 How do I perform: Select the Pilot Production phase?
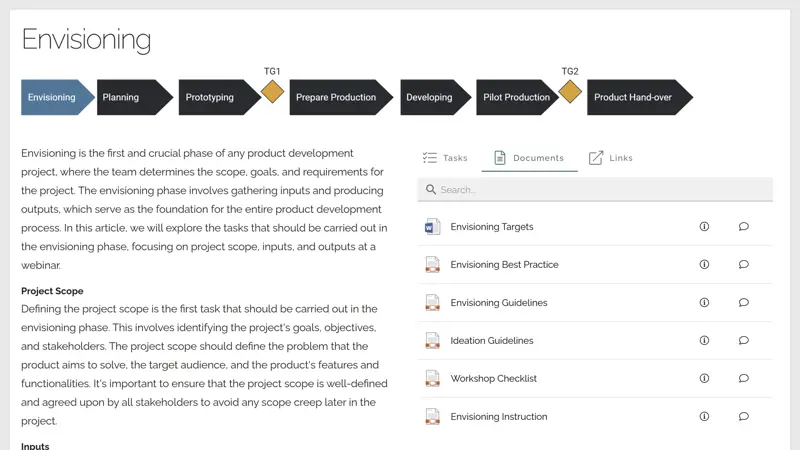(517, 97)
